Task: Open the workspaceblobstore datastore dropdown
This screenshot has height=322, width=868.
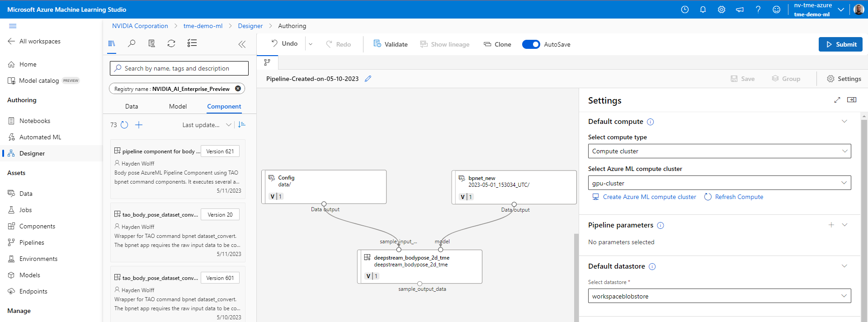Action: pyautogui.click(x=719, y=296)
